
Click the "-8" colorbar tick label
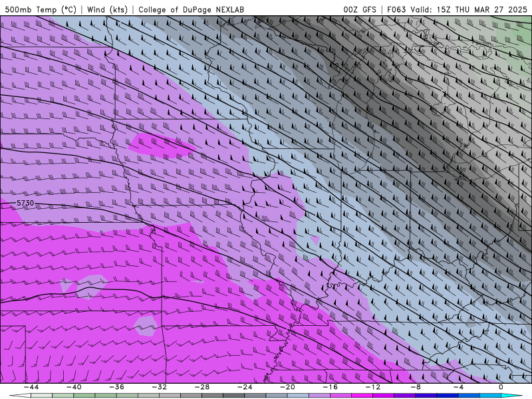416,387
